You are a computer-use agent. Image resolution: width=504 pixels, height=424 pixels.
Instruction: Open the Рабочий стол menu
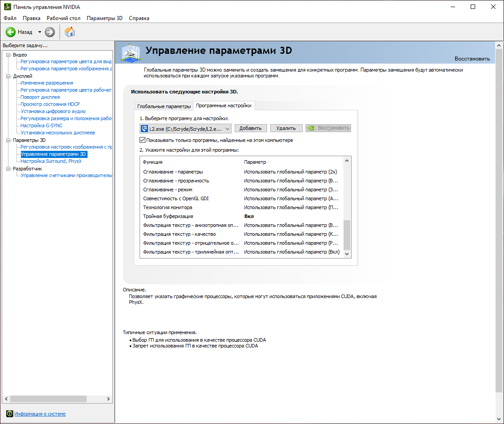(64, 18)
